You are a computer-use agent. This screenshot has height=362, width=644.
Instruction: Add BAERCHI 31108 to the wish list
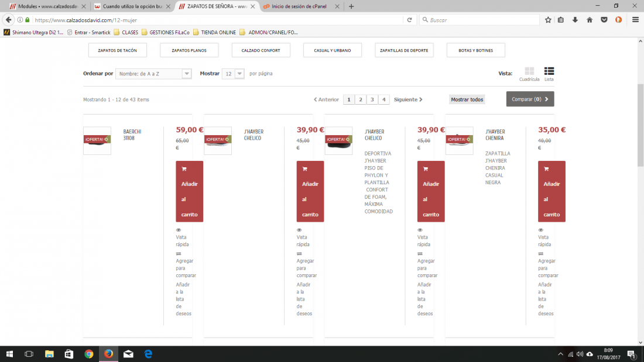tap(184, 299)
